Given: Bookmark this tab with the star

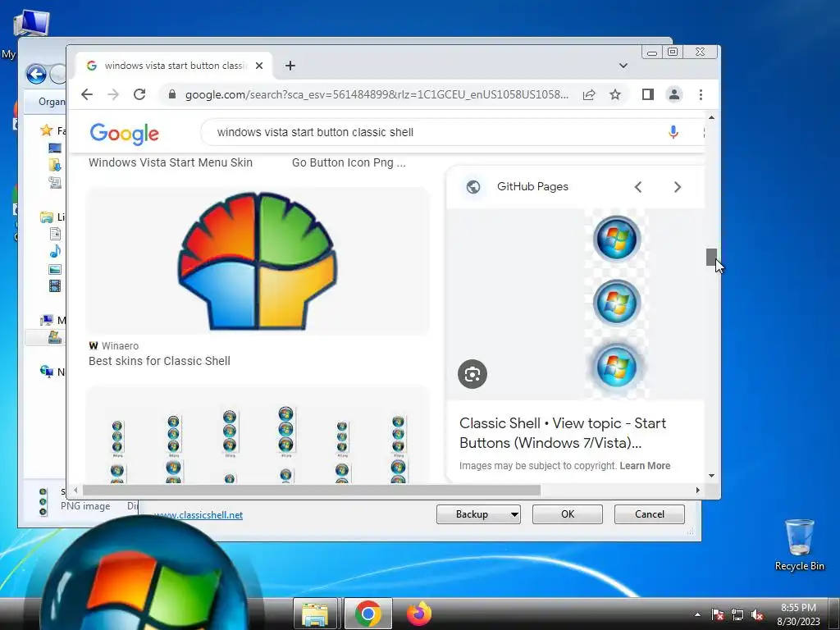Looking at the screenshot, I should coord(615,95).
